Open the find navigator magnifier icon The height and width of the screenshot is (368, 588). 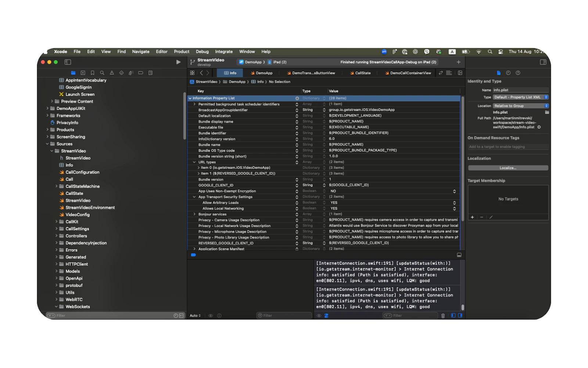(x=102, y=73)
